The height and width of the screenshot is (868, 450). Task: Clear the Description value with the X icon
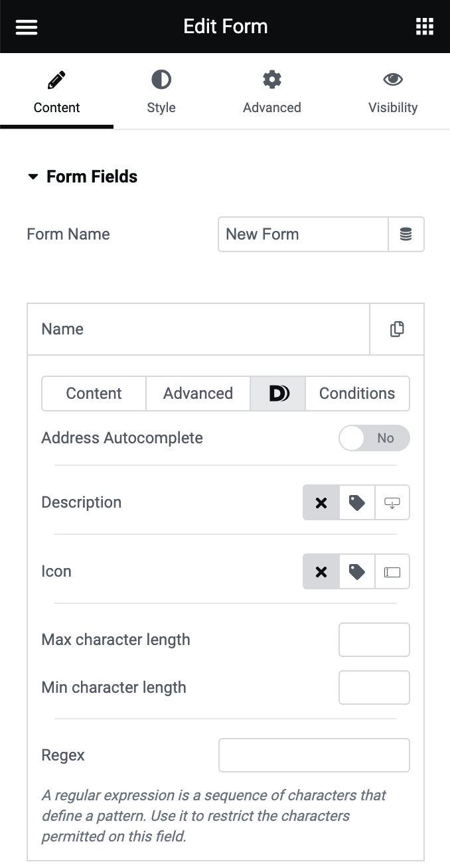pos(321,502)
